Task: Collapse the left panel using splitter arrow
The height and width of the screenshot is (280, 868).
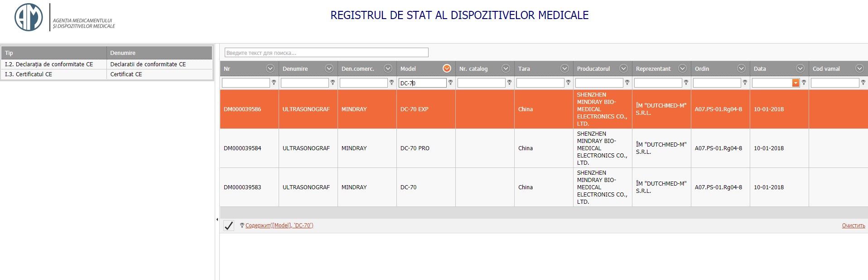Action: click(217, 220)
